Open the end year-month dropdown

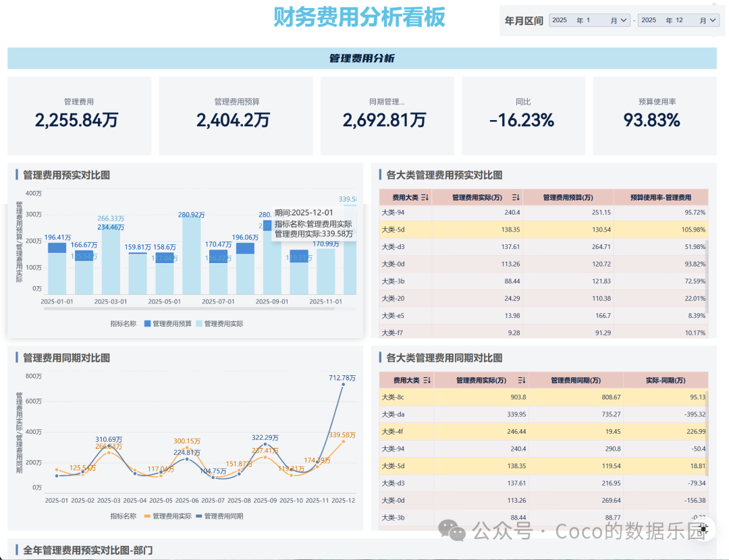pyautogui.click(x=713, y=20)
